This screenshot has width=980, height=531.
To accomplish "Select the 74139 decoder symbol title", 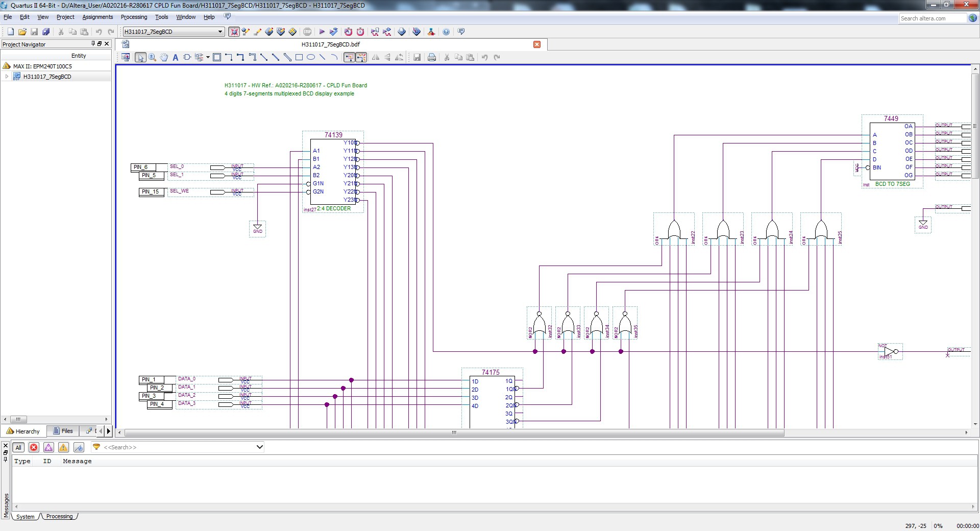I will 333,135.
